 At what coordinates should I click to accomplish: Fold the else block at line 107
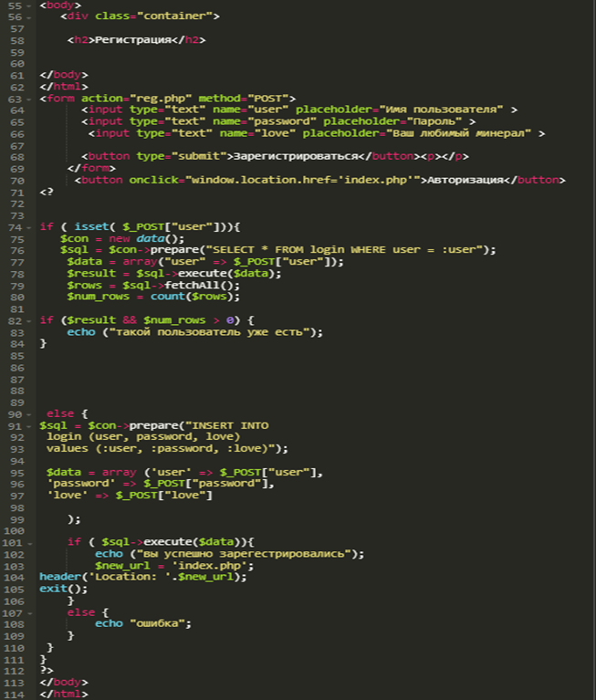(29, 614)
